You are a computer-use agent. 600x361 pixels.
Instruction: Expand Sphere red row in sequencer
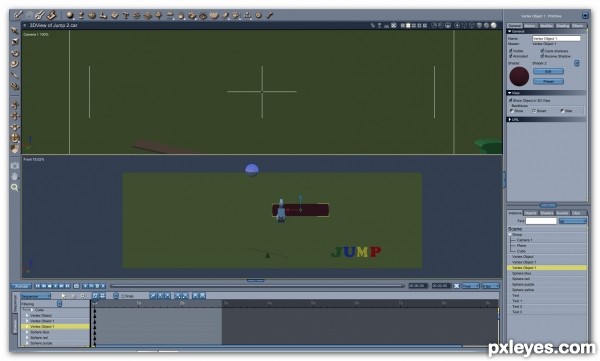pyautogui.click(x=27, y=338)
